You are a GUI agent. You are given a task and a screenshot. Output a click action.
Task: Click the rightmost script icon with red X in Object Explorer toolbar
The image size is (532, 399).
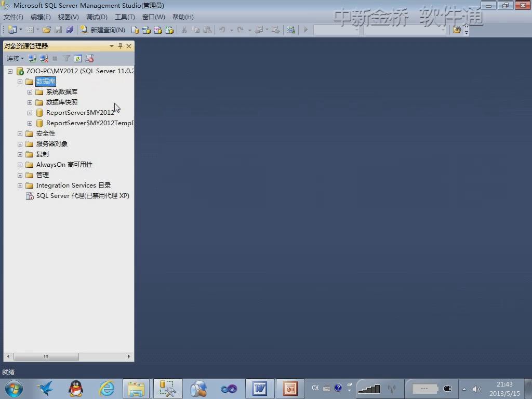pyautogui.click(x=89, y=59)
